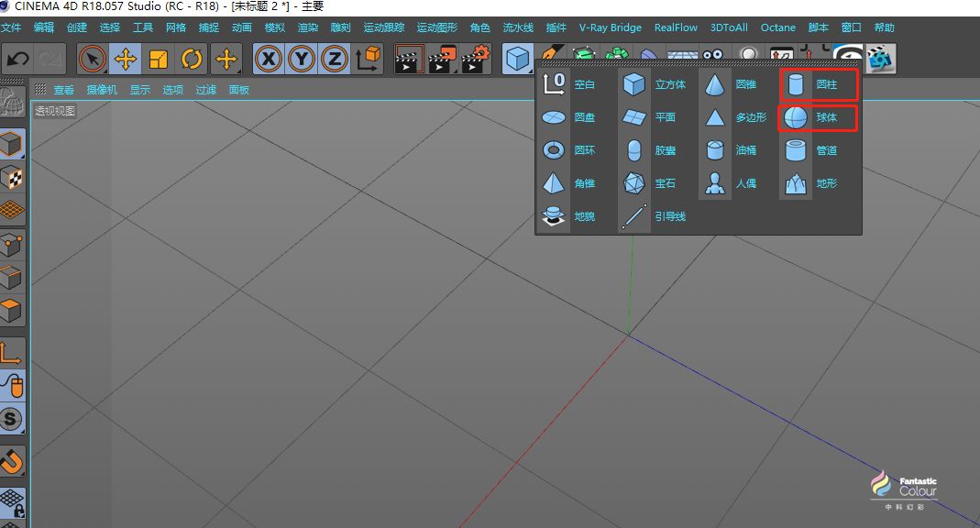Render to Picture Viewer icon
980x528 pixels.
pyautogui.click(x=442, y=60)
